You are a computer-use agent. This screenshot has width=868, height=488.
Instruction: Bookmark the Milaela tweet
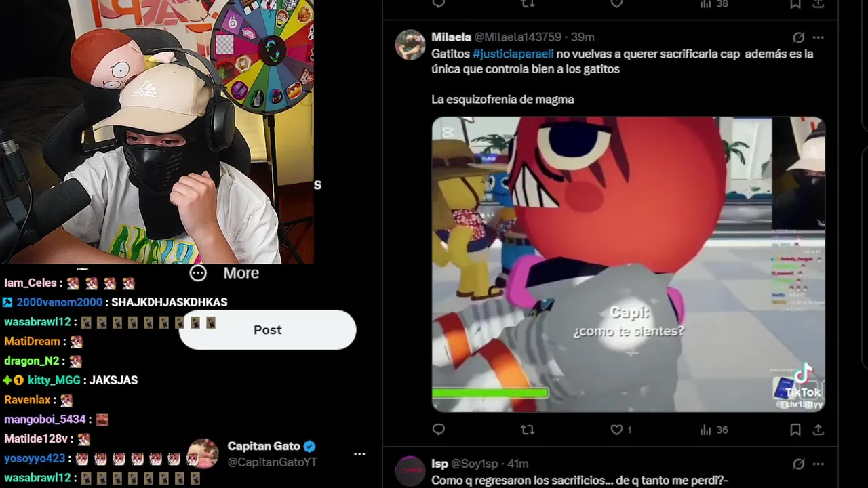click(795, 430)
